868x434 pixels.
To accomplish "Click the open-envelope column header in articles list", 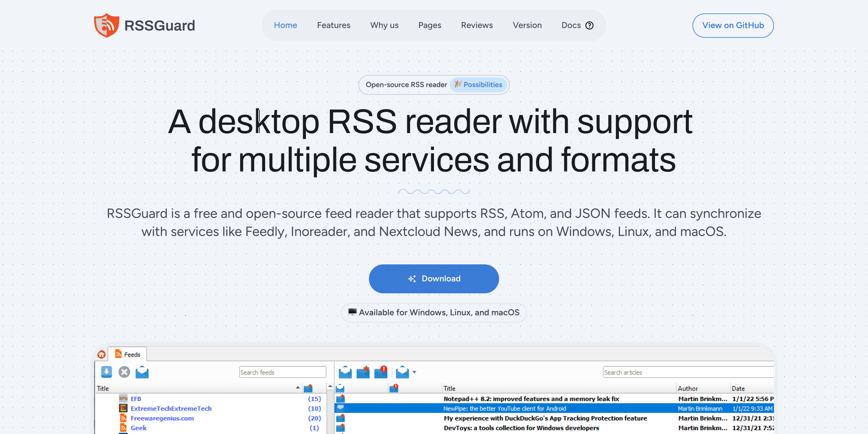I will [x=340, y=388].
